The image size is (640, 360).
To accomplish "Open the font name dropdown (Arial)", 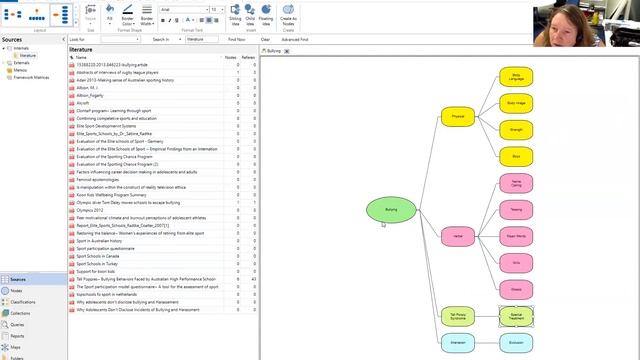I will (207, 9).
